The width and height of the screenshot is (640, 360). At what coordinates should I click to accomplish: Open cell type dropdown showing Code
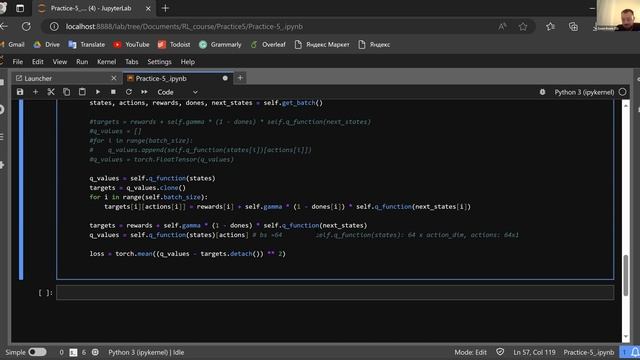(x=178, y=92)
